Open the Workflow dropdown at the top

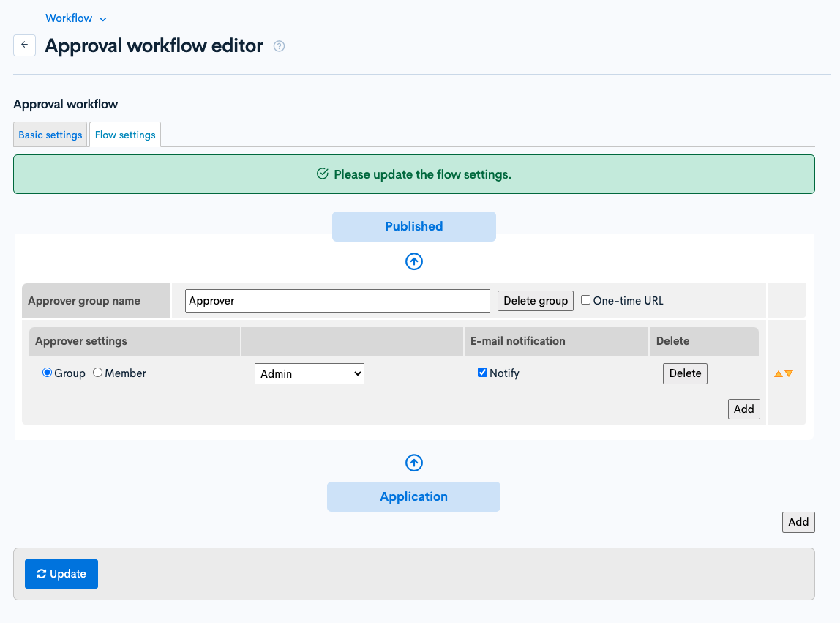pos(75,18)
